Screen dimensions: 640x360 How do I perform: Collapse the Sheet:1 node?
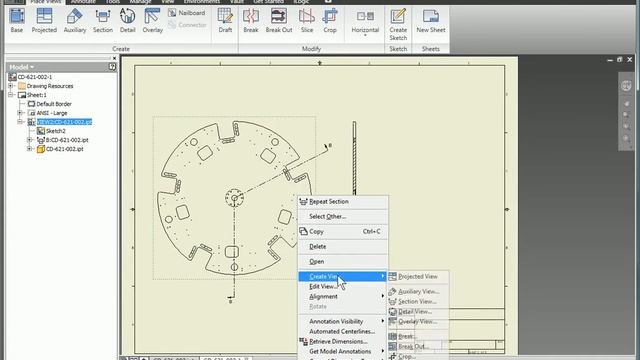tap(11, 95)
